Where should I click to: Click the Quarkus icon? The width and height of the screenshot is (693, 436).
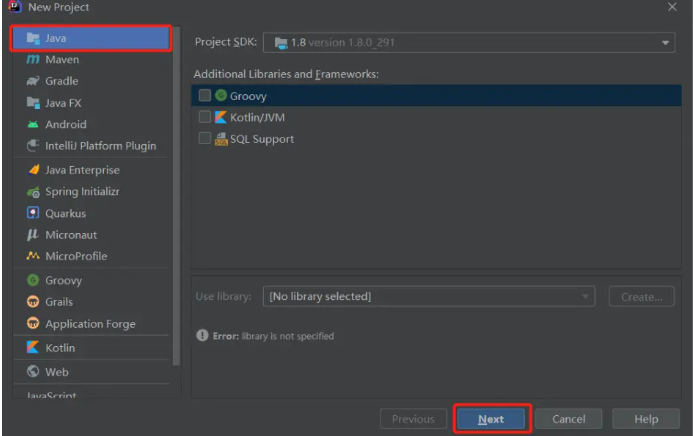tap(33, 213)
